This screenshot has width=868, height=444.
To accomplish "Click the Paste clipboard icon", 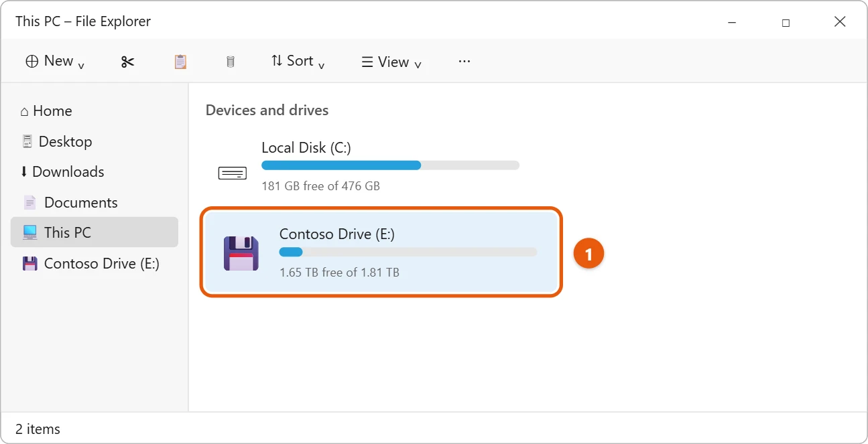I will pos(180,62).
